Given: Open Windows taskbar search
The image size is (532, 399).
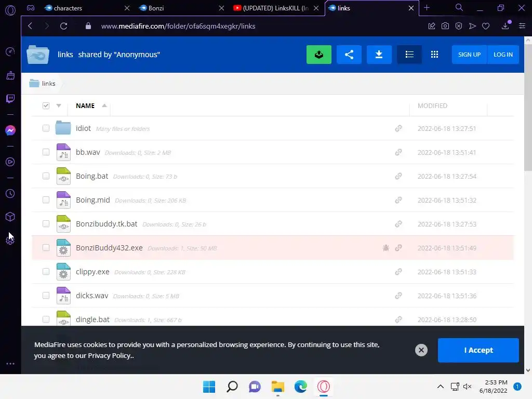Looking at the screenshot, I should 232,387.
